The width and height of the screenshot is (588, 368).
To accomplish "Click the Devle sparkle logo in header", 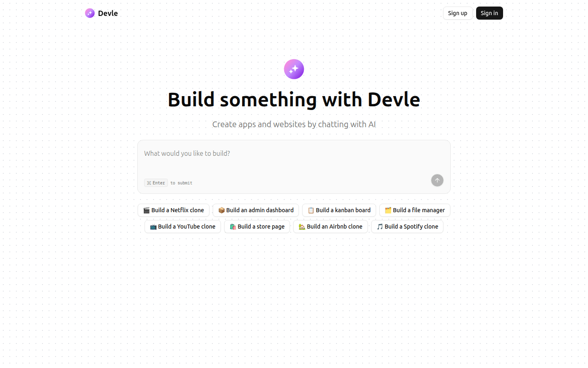I will tap(90, 13).
